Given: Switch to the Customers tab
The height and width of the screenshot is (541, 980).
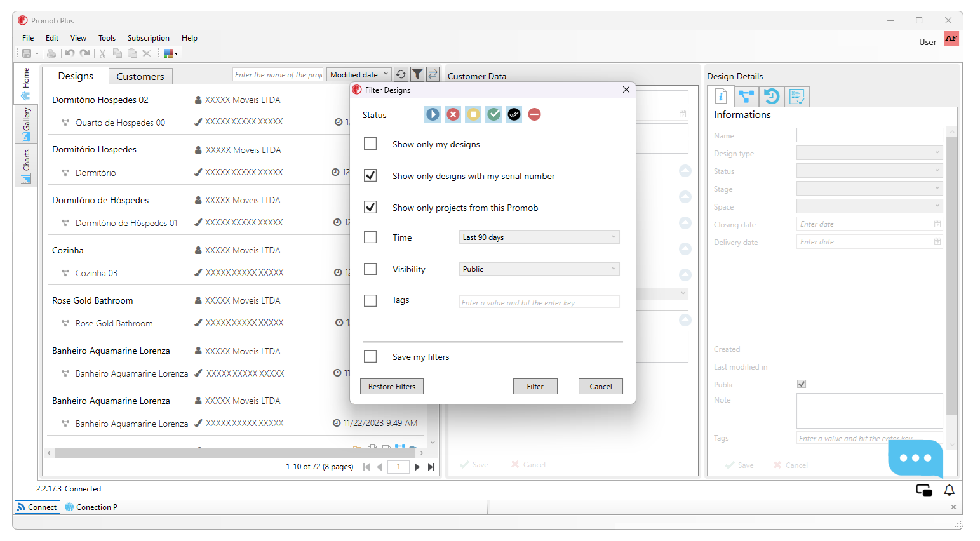Looking at the screenshot, I should [140, 76].
